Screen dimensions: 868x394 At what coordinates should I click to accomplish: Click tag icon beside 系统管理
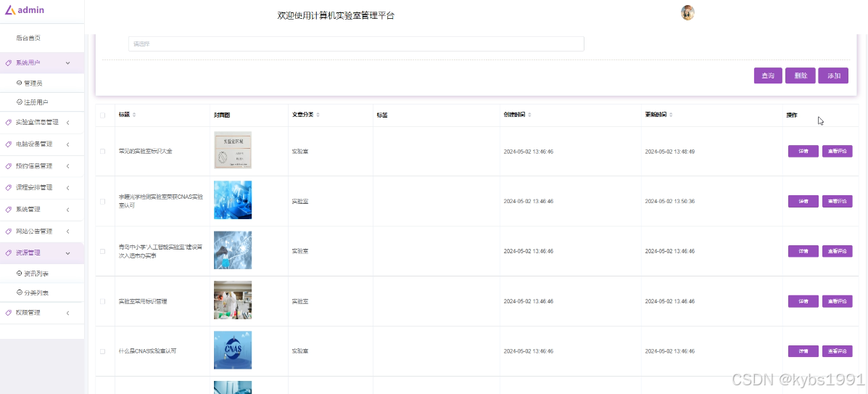click(x=8, y=210)
